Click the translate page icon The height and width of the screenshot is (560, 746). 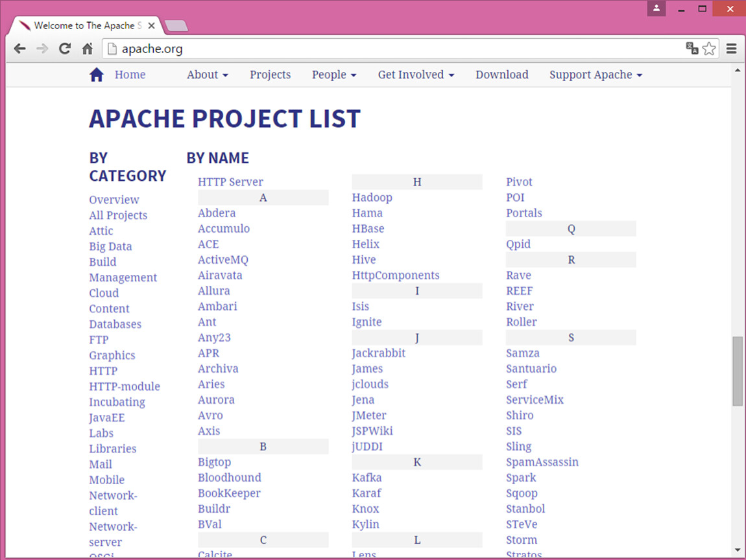pos(692,49)
